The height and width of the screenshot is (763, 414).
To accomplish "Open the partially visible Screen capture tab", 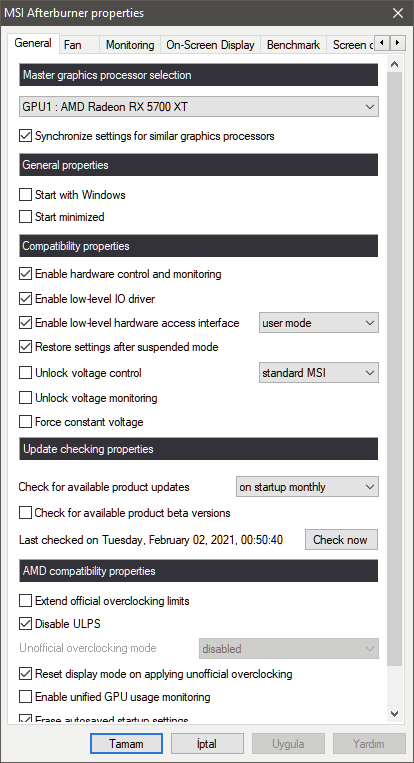I will point(351,45).
